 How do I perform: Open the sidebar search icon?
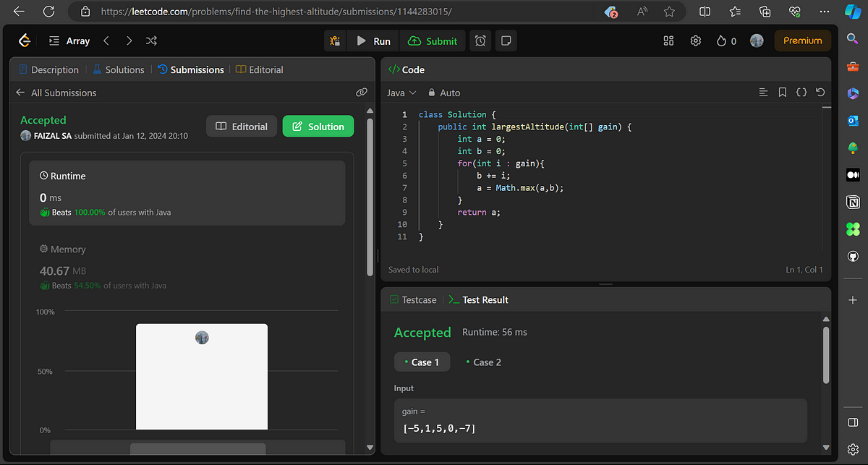click(x=853, y=38)
